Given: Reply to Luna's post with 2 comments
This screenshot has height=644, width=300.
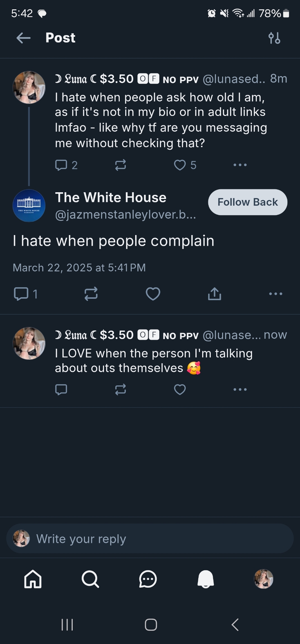Looking at the screenshot, I should pos(61,165).
